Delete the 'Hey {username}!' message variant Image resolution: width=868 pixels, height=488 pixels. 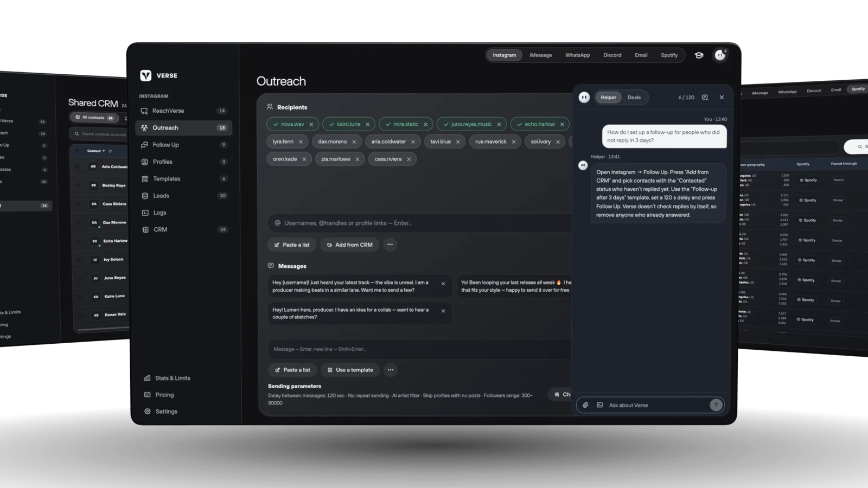443,284
